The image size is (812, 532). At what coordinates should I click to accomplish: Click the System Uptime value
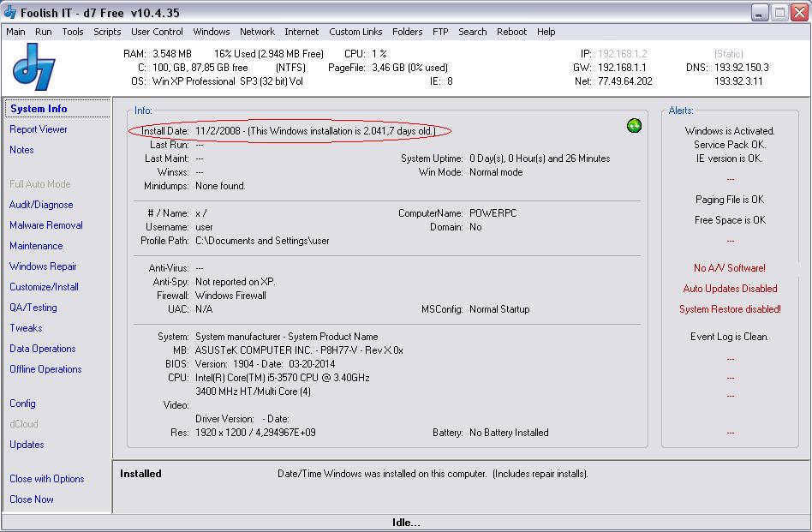coord(540,158)
